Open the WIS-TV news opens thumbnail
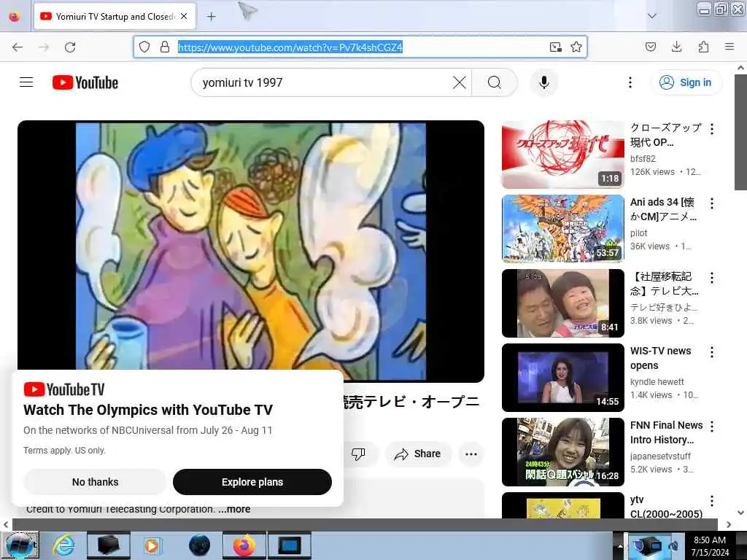Image resolution: width=747 pixels, height=560 pixels. pos(563,378)
